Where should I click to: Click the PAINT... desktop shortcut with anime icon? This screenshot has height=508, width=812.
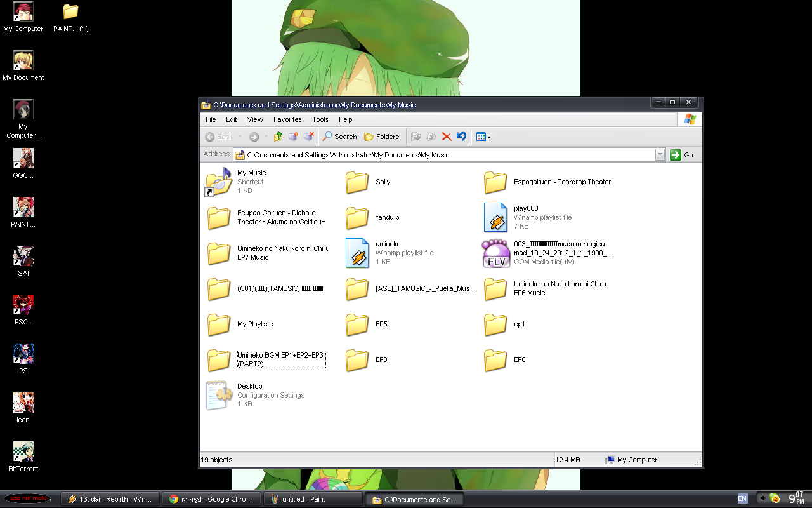point(23,208)
